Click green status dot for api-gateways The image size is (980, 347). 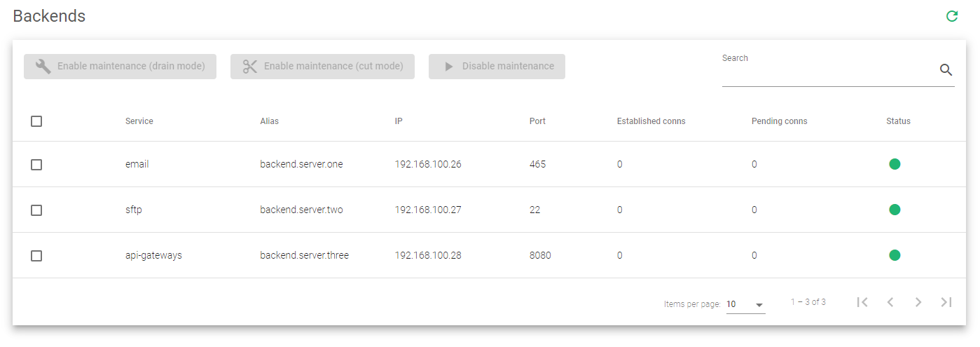point(895,255)
